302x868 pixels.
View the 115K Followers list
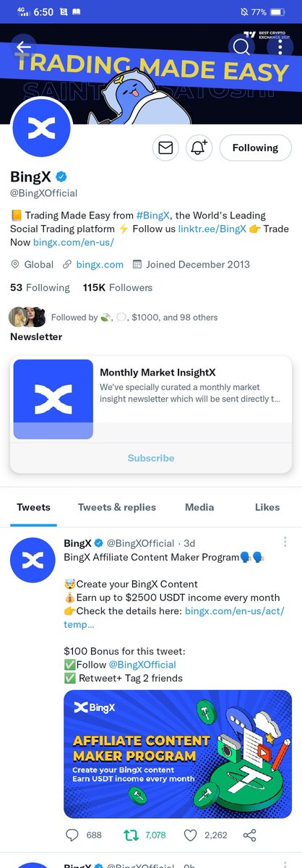coord(118,287)
